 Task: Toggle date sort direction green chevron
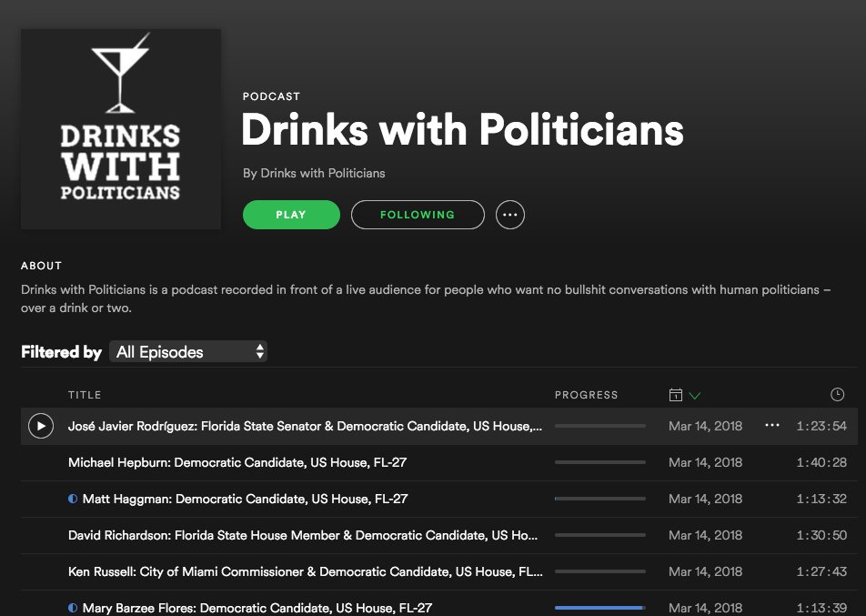[695, 395]
